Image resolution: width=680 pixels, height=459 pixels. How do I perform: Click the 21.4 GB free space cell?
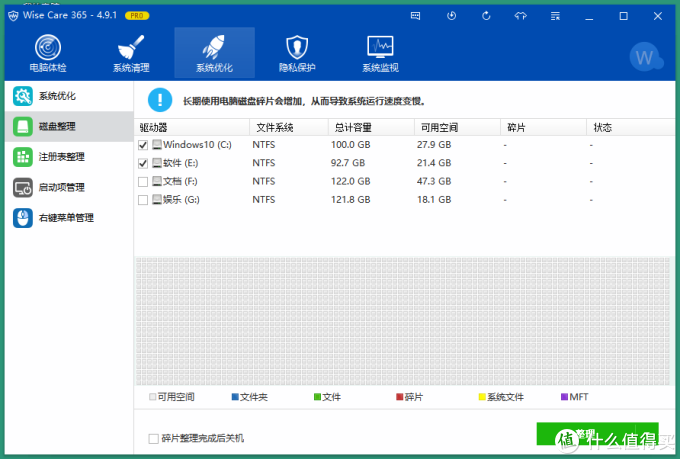tap(434, 163)
